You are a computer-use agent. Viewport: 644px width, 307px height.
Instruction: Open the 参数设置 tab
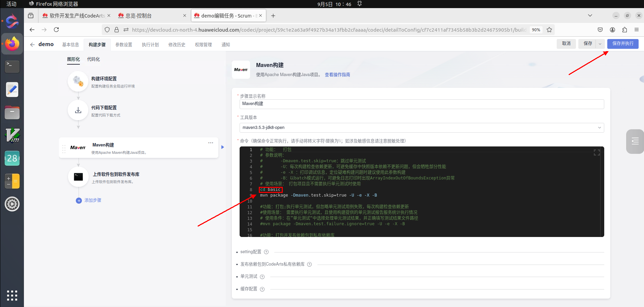(x=124, y=44)
